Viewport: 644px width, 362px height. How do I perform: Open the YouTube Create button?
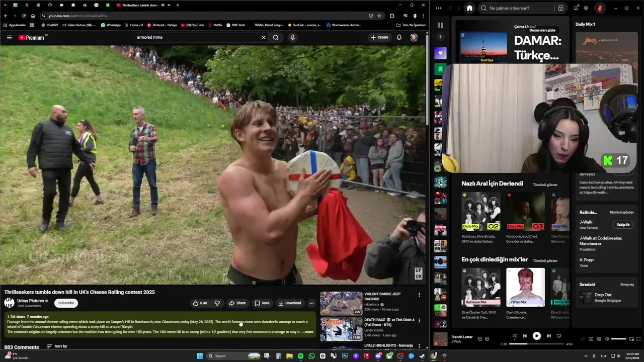[379, 37]
